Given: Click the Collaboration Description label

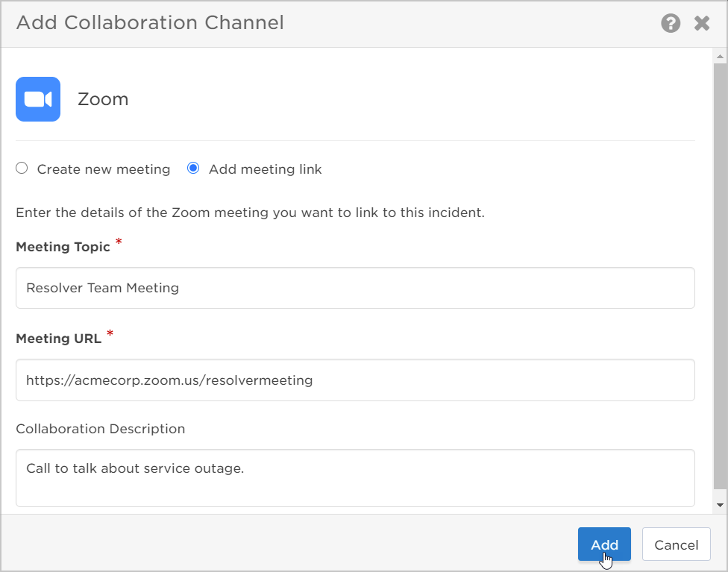Looking at the screenshot, I should click(100, 429).
